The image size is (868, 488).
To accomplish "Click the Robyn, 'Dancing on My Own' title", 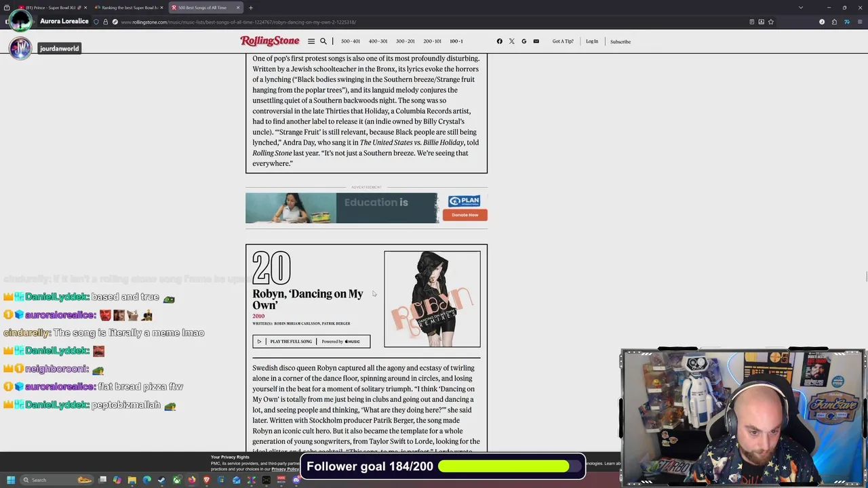I will click(308, 299).
